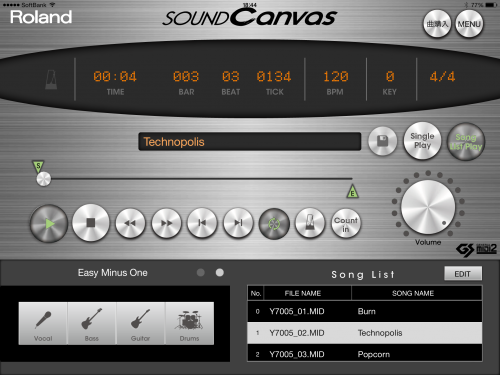Click the 00:04 TIME display

115,77
